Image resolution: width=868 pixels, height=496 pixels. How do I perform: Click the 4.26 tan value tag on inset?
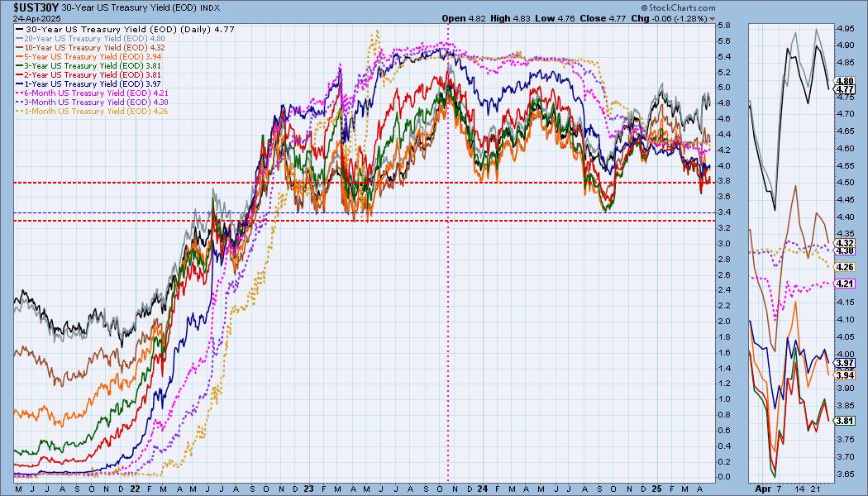(x=846, y=267)
